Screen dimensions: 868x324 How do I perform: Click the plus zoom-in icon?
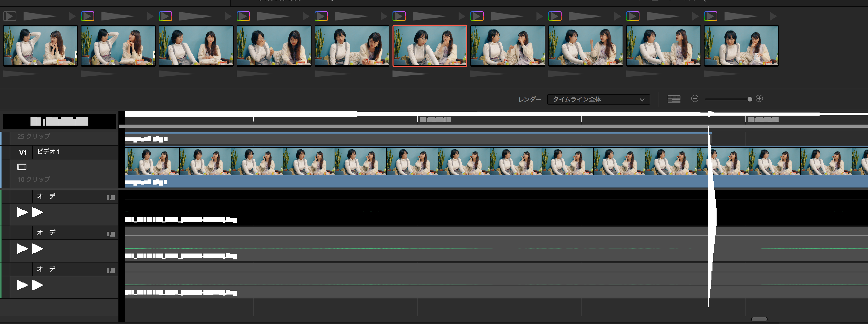click(759, 98)
